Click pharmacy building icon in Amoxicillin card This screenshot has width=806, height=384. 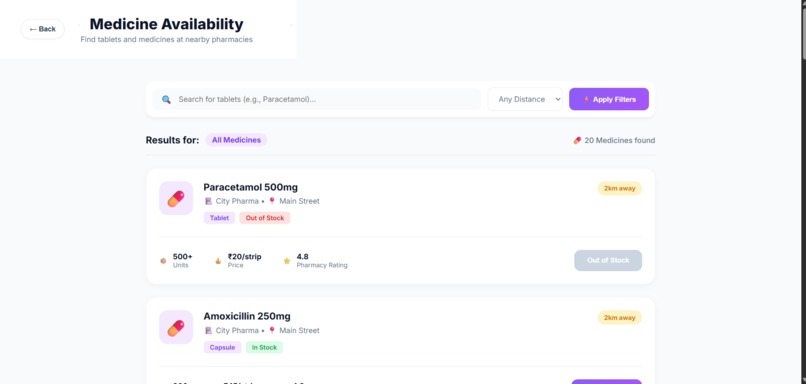pyautogui.click(x=208, y=331)
